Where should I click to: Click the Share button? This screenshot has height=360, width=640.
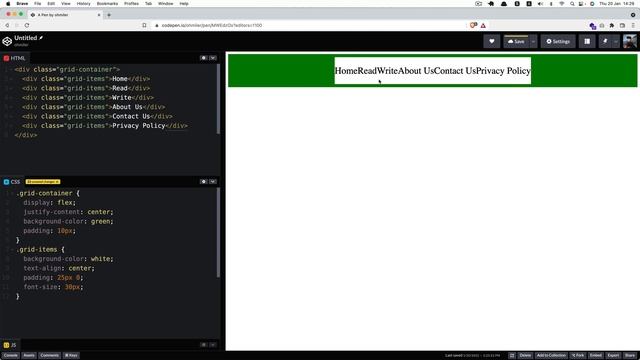click(630, 356)
